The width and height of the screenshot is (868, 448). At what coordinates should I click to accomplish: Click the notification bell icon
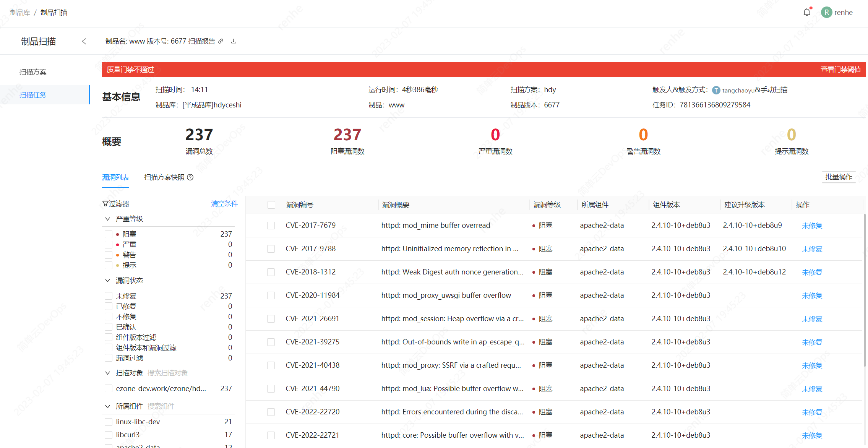(806, 12)
